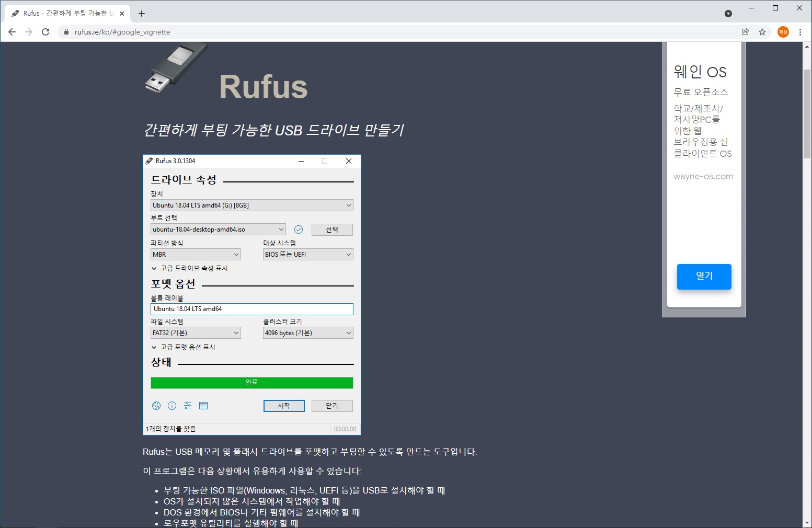
Task: Expand 고급 드라이브 속성 표시
Action: click(189, 268)
